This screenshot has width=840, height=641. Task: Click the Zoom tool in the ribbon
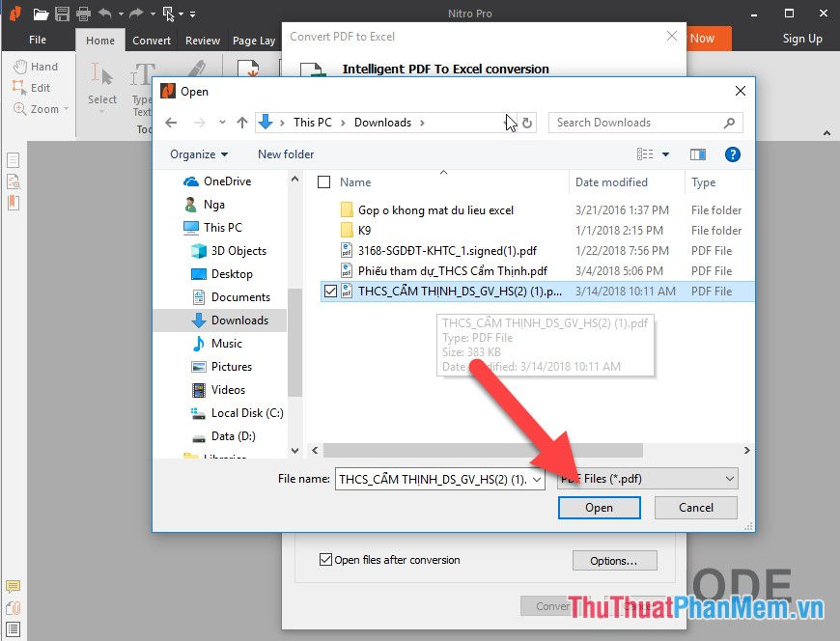pyautogui.click(x=36, y=109)
